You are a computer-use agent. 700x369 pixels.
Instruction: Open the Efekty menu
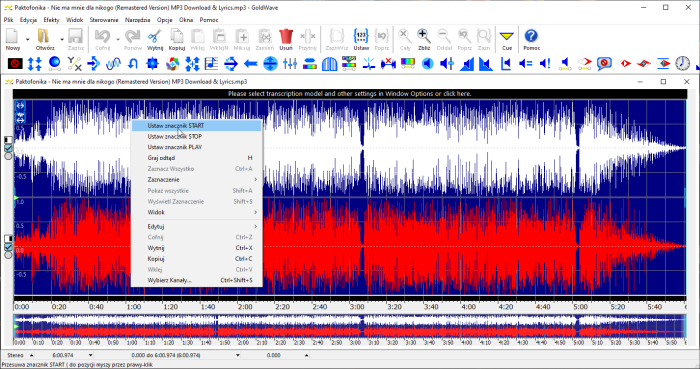pos(51,20)
